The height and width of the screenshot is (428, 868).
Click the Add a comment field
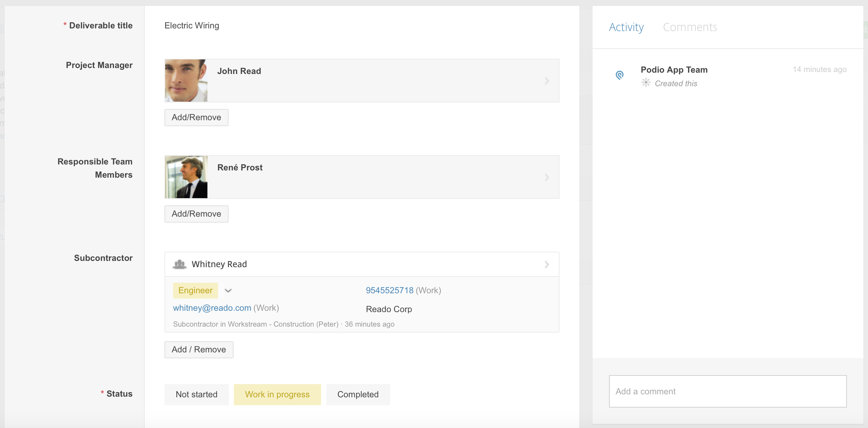point(727,391)
